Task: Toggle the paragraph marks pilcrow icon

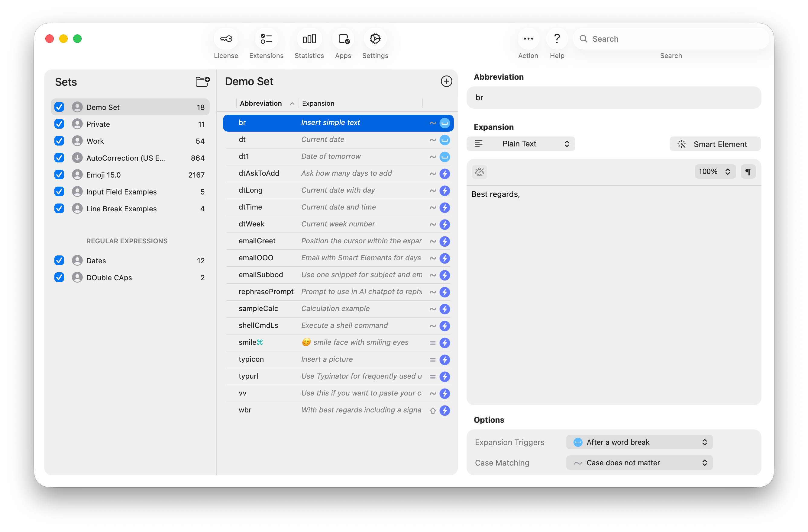Action: (x=748, y=172)
